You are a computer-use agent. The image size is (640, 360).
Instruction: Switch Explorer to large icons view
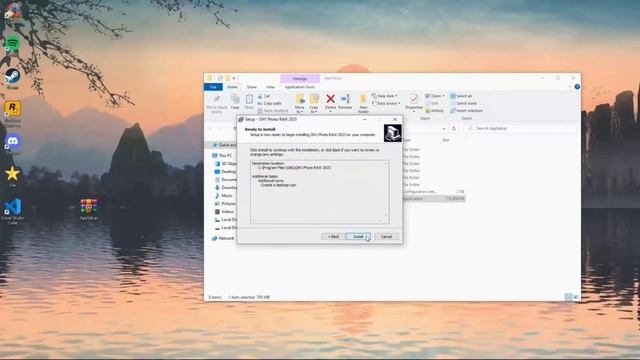click(576, 297)
